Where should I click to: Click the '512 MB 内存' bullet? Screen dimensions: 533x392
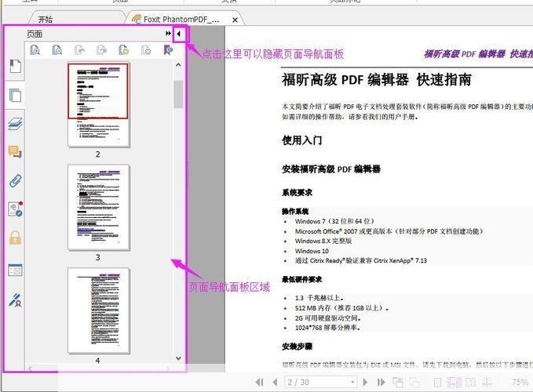point(341,308)
